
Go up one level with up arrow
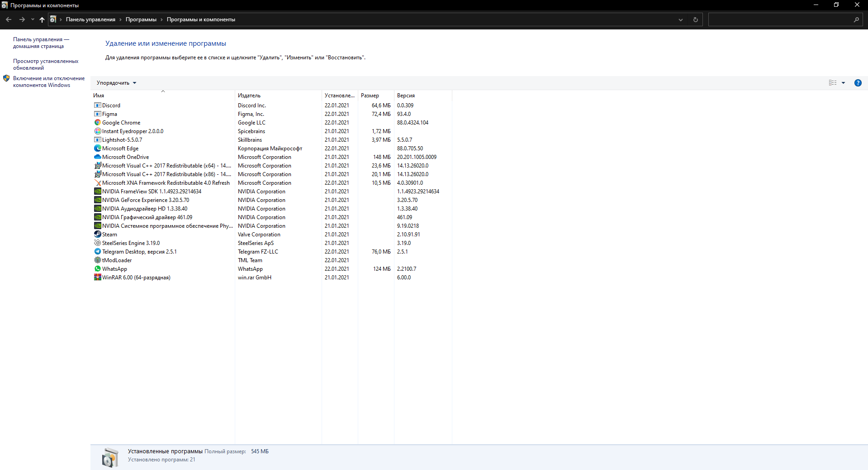click(x=42, y=19)
